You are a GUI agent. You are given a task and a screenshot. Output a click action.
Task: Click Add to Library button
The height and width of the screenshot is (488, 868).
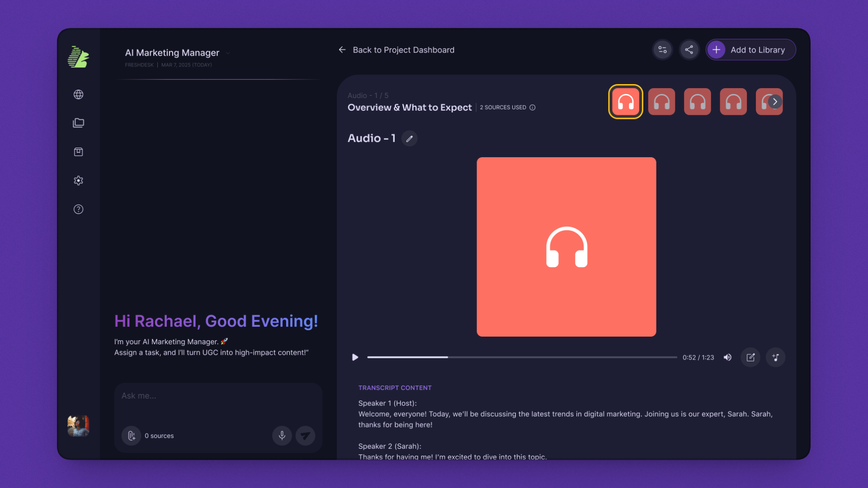(751, 50)
